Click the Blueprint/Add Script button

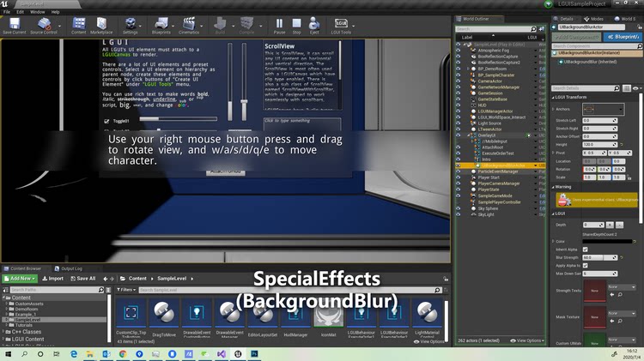click(623, 37)
